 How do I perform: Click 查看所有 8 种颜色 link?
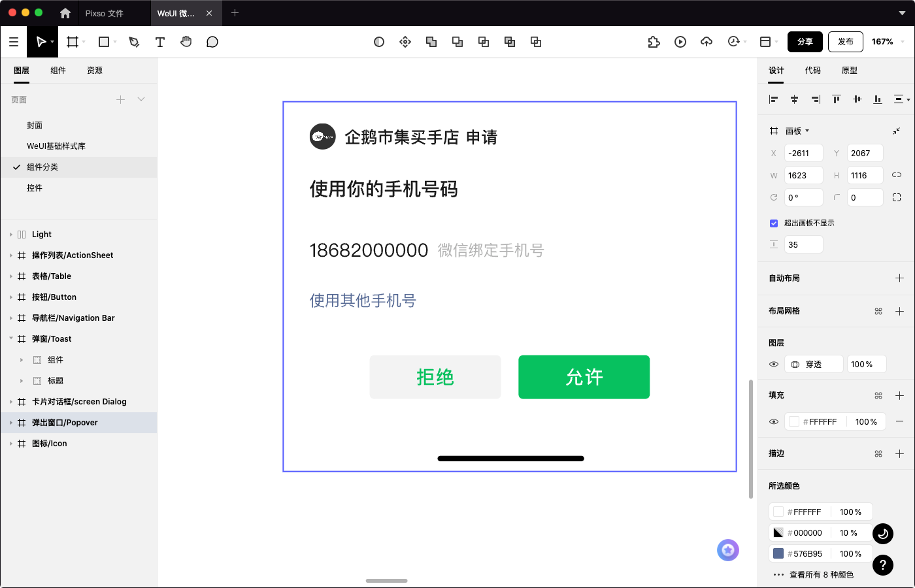coord(822,575)
